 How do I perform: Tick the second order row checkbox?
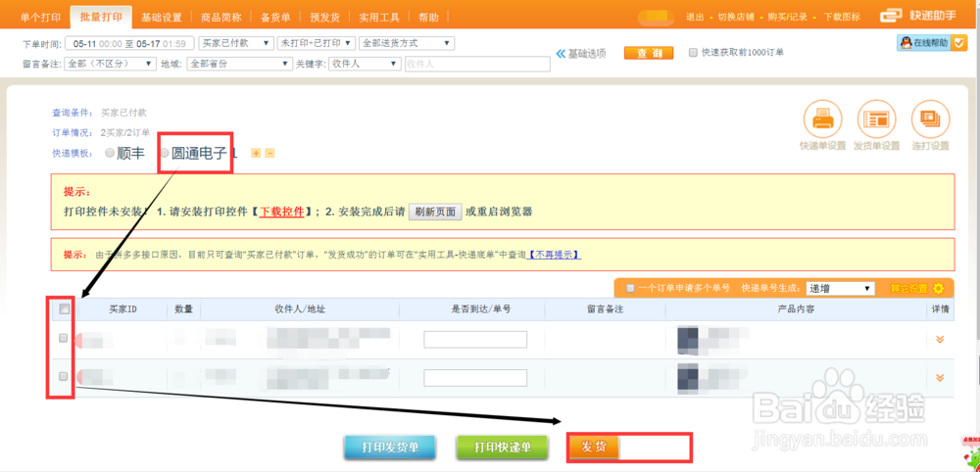[63, 376]
